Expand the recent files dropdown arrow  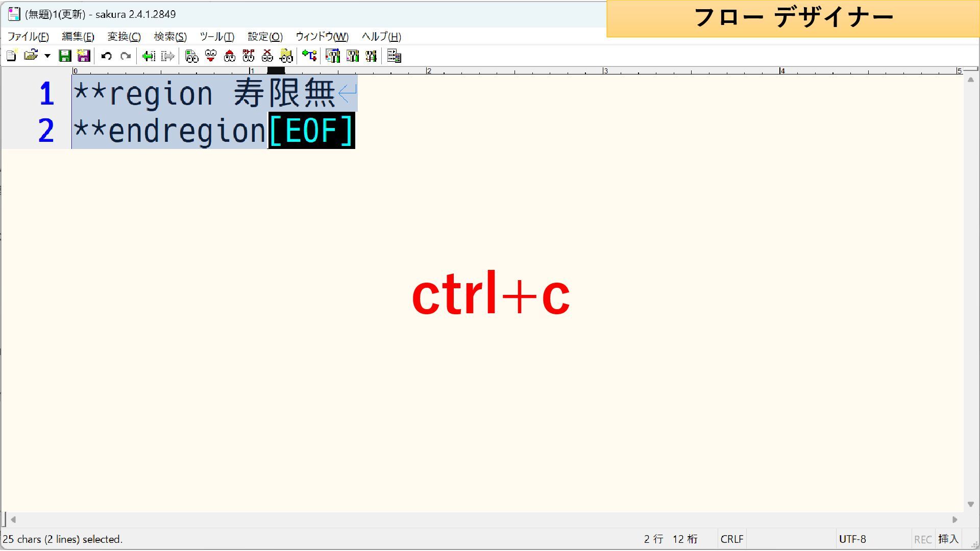pyautogui.click(x=47, y=56)
